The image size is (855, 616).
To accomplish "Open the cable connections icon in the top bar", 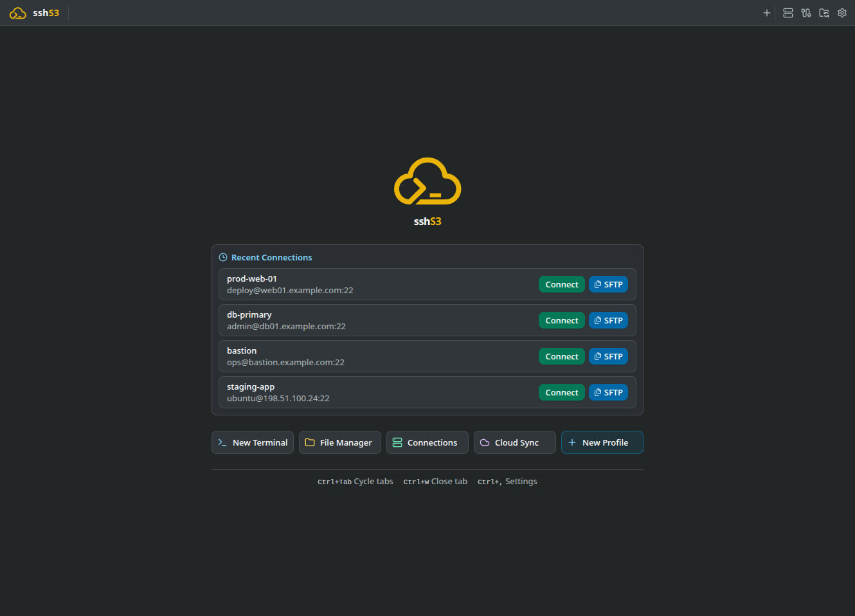I will 806,13.
